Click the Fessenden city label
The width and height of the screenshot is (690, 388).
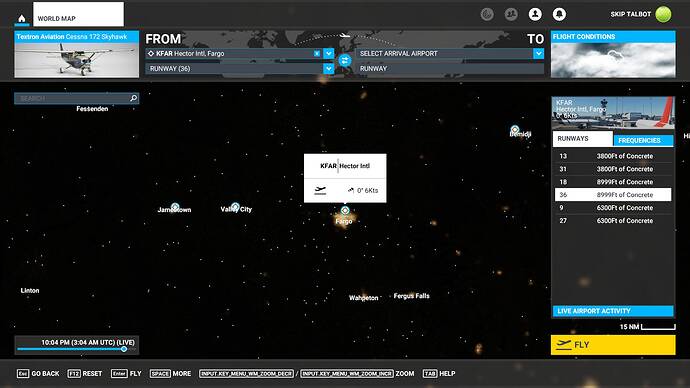point(92,109)
